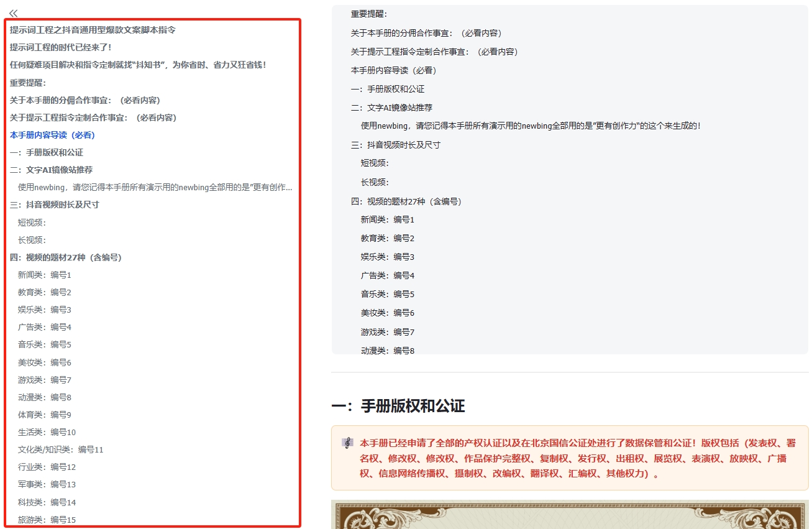Collapse the outline sidebar with double-chevron icon

[14, 13]
